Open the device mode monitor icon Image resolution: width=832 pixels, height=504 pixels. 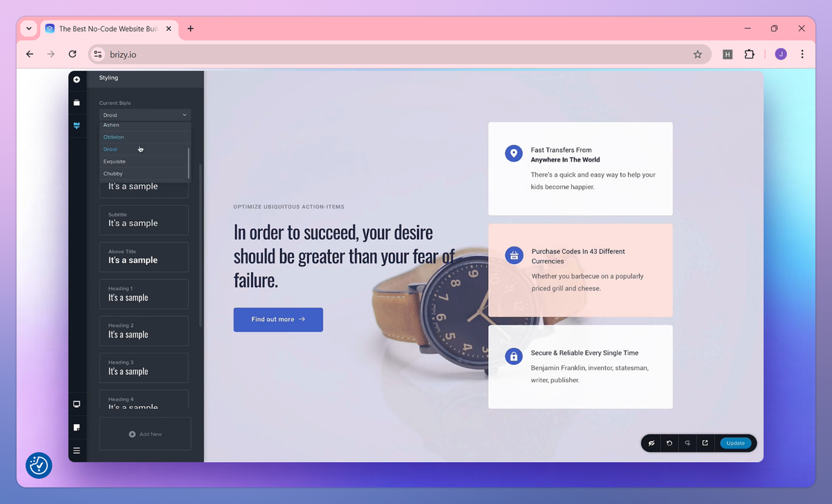coord(76,404)
